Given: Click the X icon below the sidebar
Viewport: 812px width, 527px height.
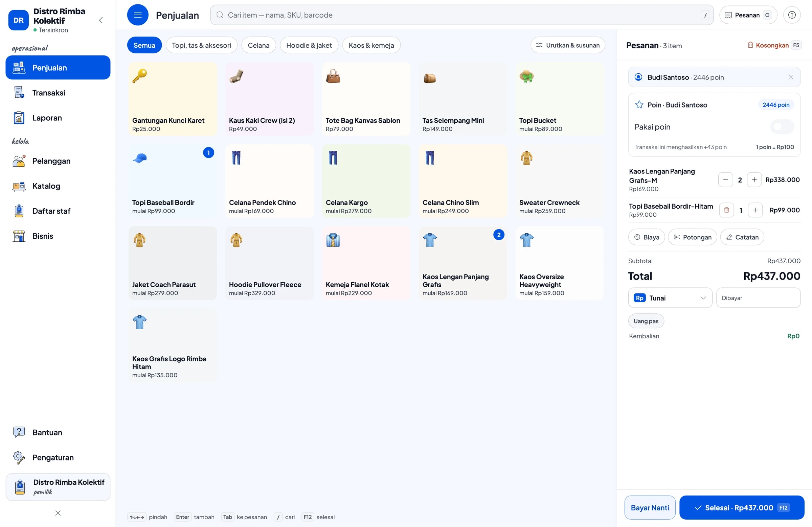Looking at the screenshot, I should tap(58, 513).
